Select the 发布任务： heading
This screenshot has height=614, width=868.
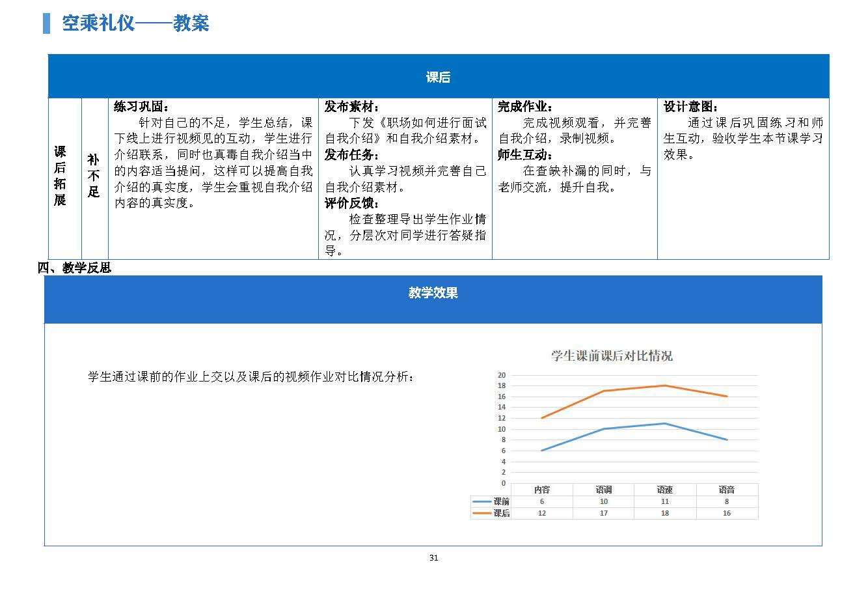(352, 155)
